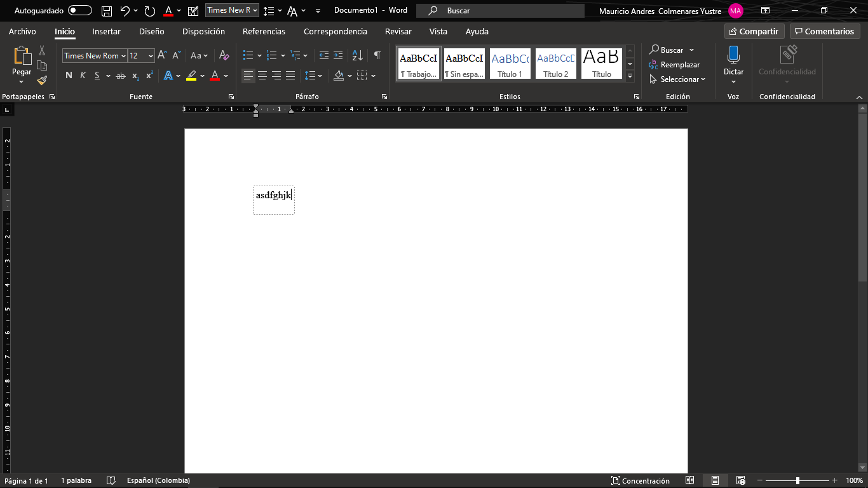Toggle show paragraph marks
Viewport: 868px width, 488px height.
tap(377, 55)
